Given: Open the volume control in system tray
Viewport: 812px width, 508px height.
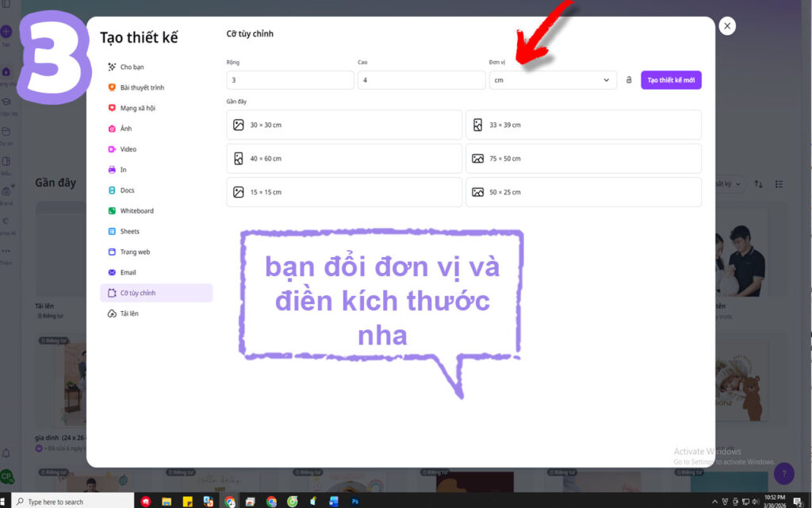Looking at the screenshot, I should click(756, 502).
